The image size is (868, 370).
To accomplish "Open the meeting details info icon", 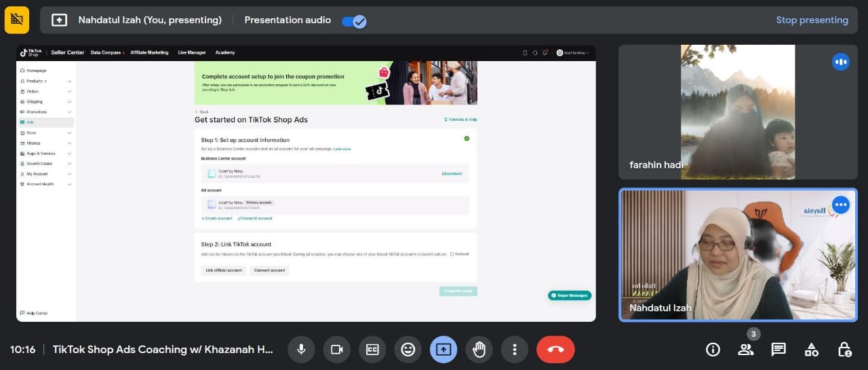I will 713,350.
